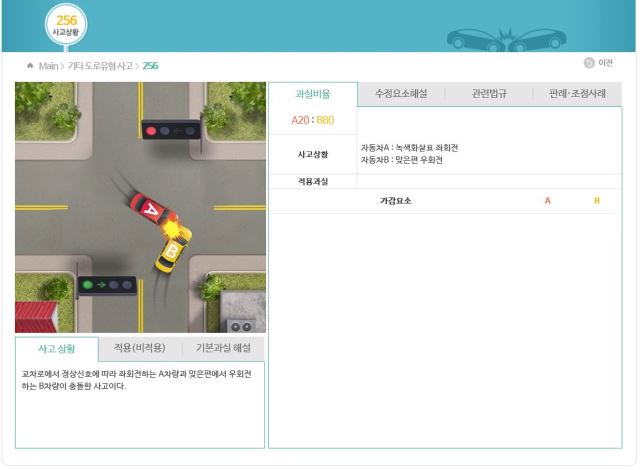
Task: Click the 사고상황 row label
Action: (313, 154)
